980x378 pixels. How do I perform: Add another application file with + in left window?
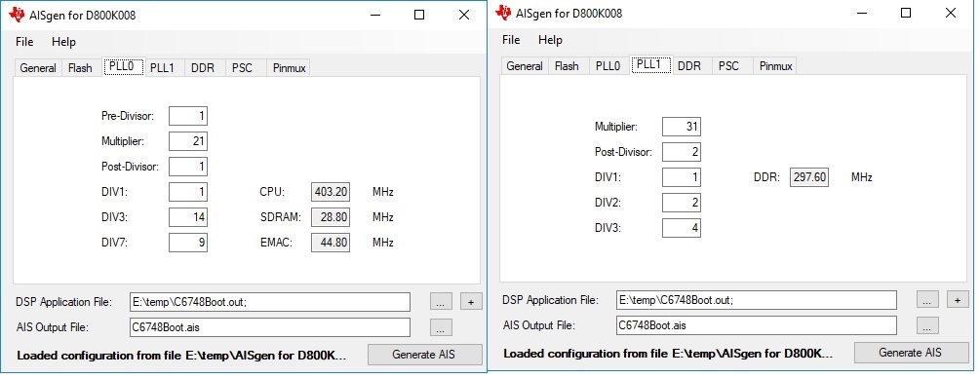click(471, 302)
